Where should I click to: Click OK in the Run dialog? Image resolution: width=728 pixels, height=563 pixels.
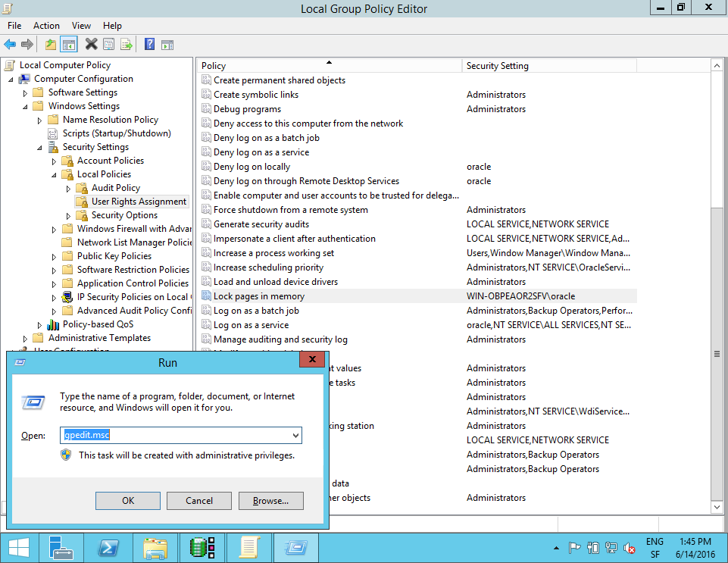coord(127,500)
